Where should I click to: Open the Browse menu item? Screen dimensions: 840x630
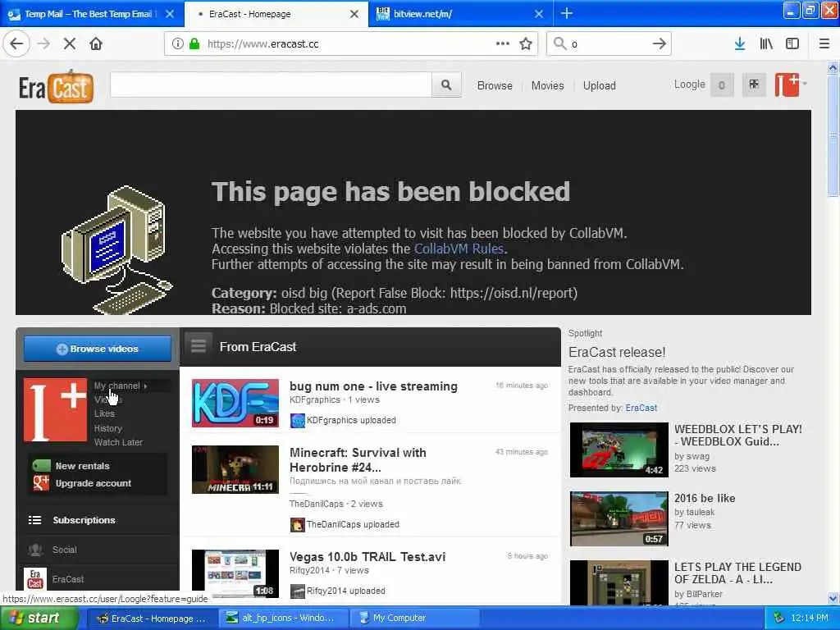click(495, 85)
